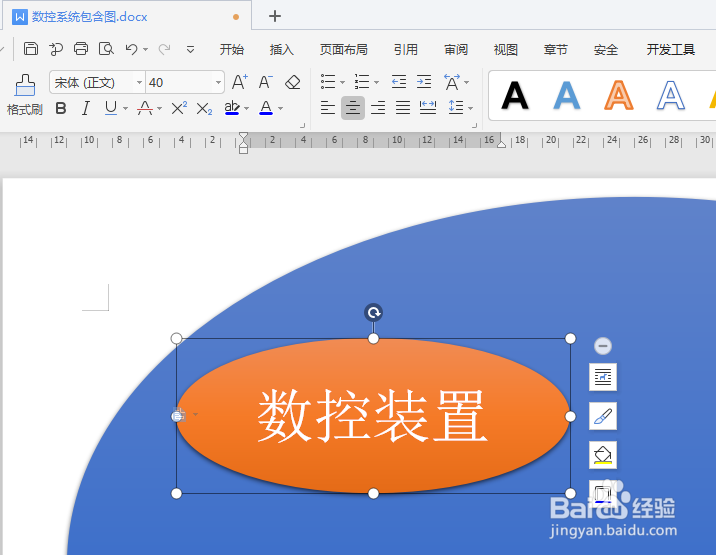Viewport: 716px width, 555px height.
Task: Open Print Preview icon
Action: pos(106,48)
